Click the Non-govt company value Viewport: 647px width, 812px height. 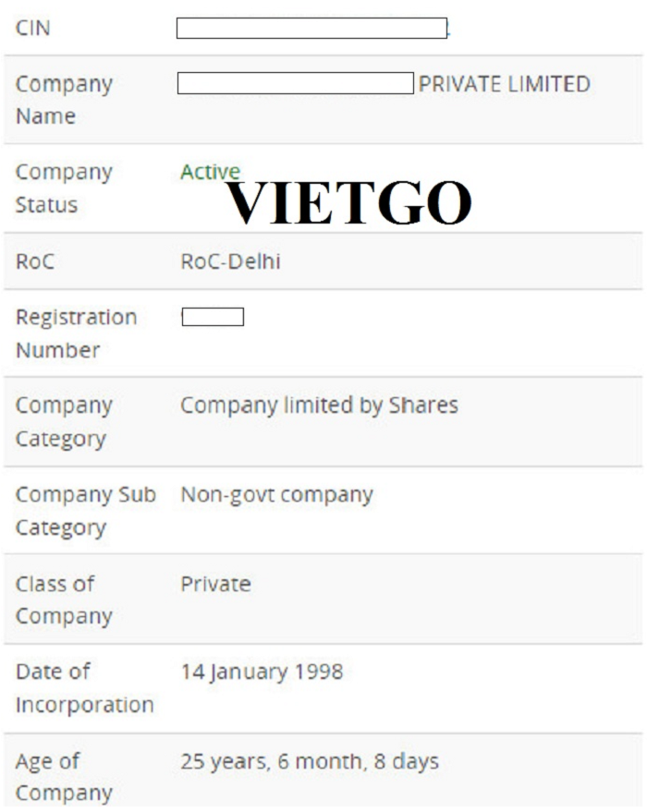276,494
